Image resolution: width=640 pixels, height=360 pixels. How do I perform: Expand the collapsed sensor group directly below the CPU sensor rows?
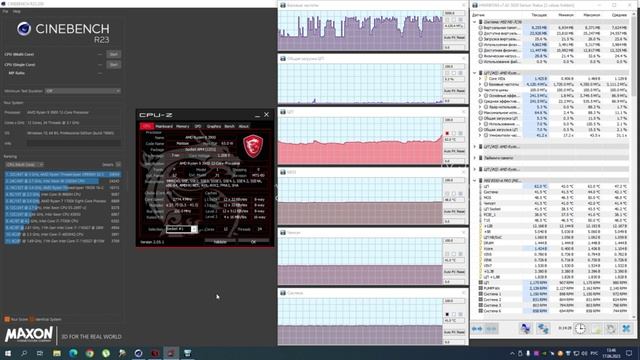tap(475, 147)
